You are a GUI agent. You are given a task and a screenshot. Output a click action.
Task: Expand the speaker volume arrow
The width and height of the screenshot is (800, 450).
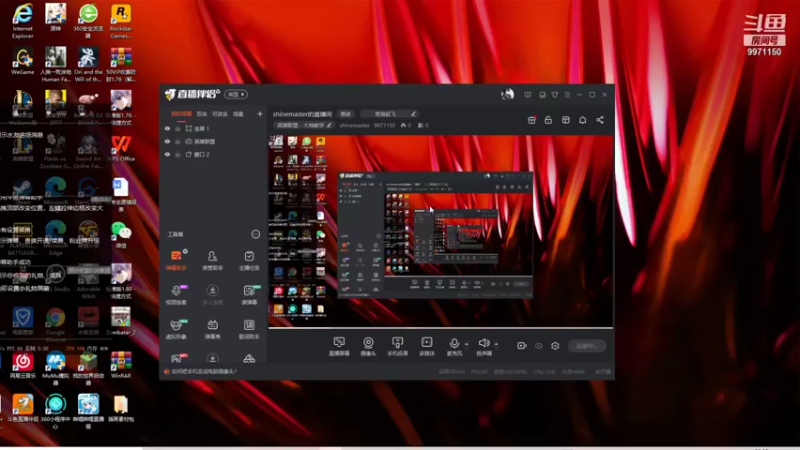[x=496, y=344]
